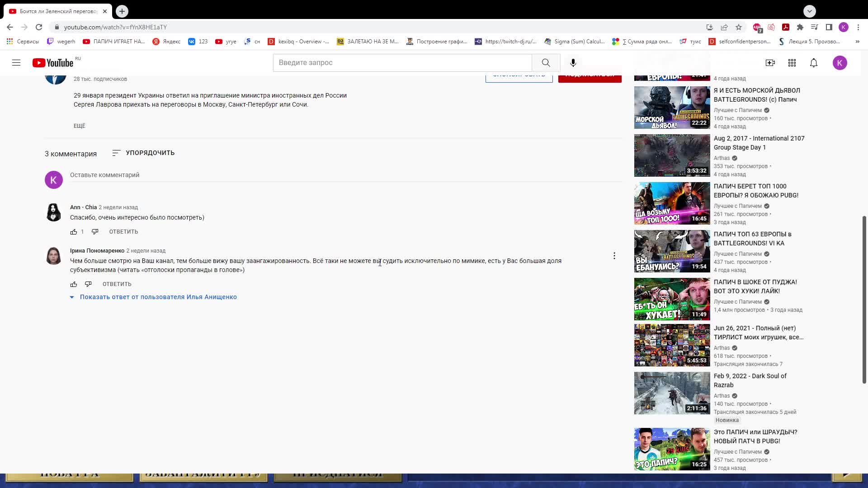Click the search magnifier button
Image resolution: width=868 pixels, height=488 pixels.
point(546,63)
